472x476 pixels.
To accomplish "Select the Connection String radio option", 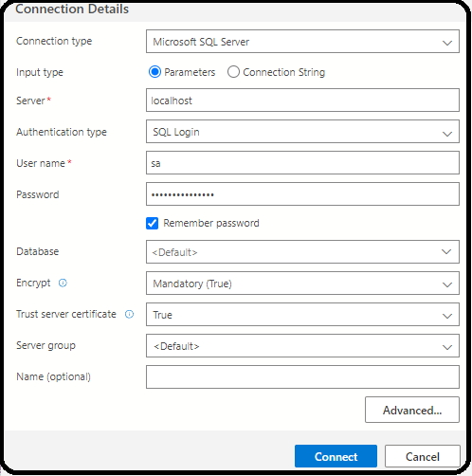I will pos(233,72).
